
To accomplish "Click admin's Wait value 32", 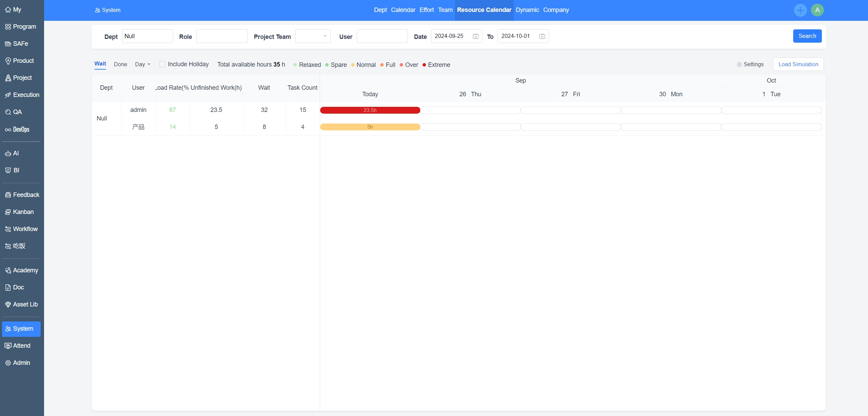I will coord(264,110).
